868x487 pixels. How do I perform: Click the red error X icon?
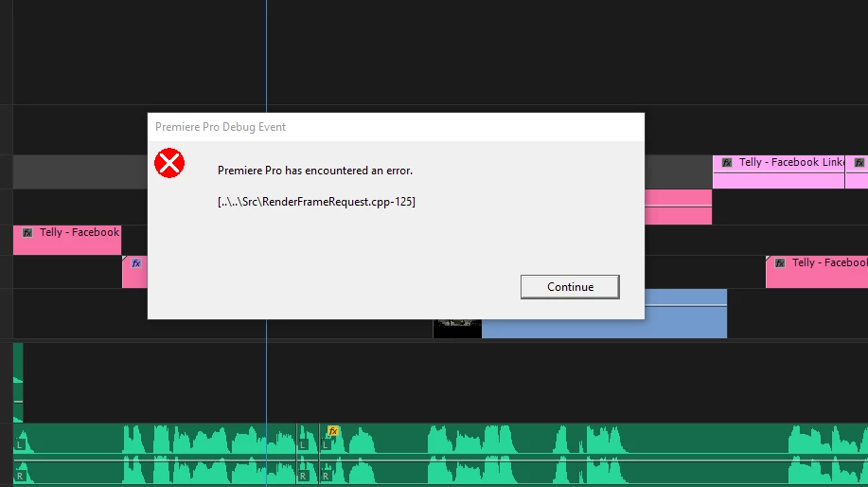click(x=169, y=163)
